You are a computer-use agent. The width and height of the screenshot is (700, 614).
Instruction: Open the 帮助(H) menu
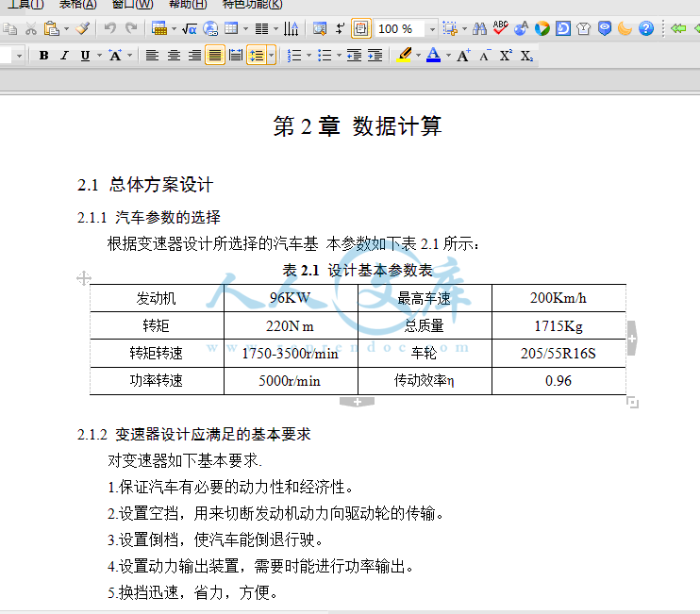(x=188, y=5)
